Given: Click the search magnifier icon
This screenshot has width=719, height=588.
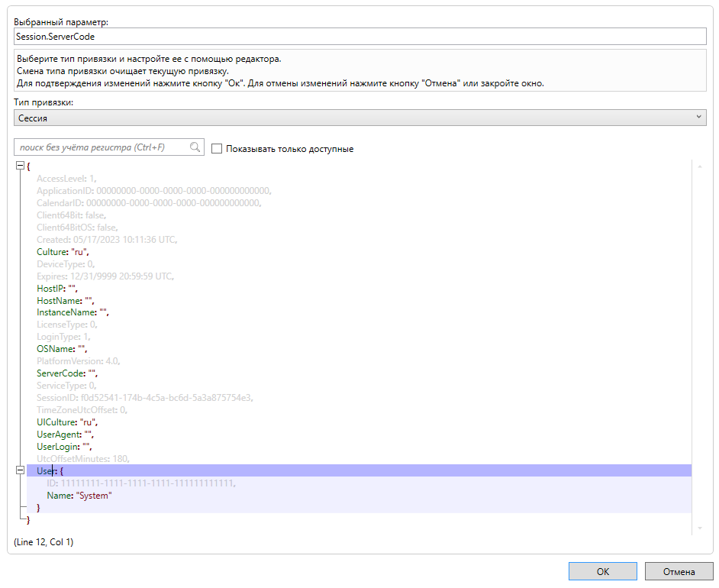Looking at the screenshot, I should [x=195, y=147].
